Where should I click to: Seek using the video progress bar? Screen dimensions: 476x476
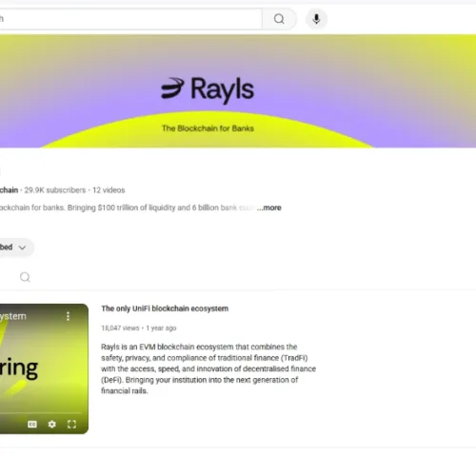pos(41,413)
